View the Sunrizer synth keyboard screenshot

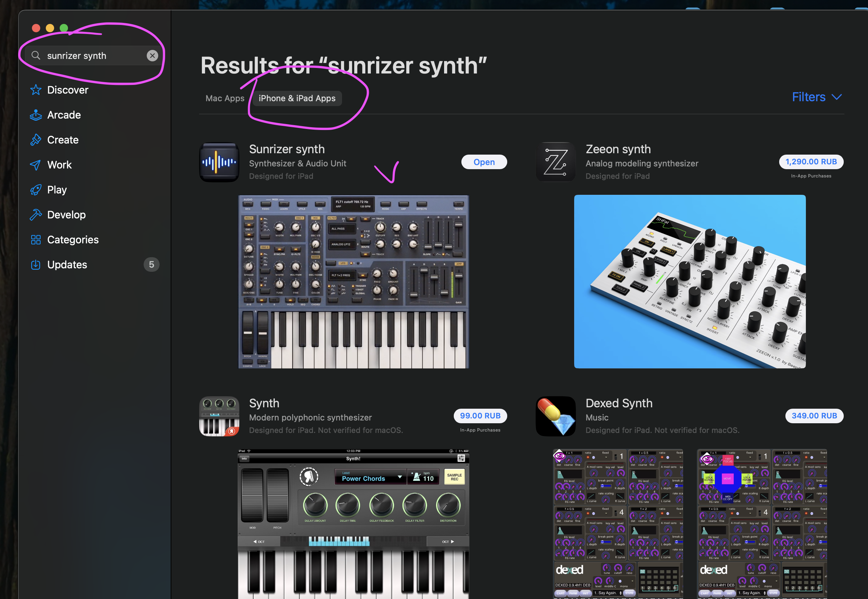click(x=353, y=281)
